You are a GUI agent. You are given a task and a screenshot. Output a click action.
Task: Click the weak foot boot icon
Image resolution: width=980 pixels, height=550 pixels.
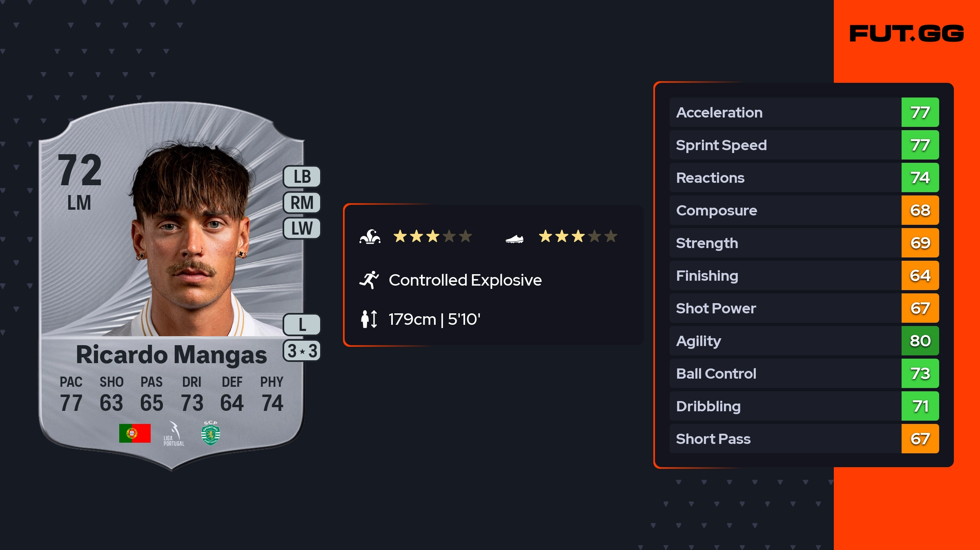514,239
